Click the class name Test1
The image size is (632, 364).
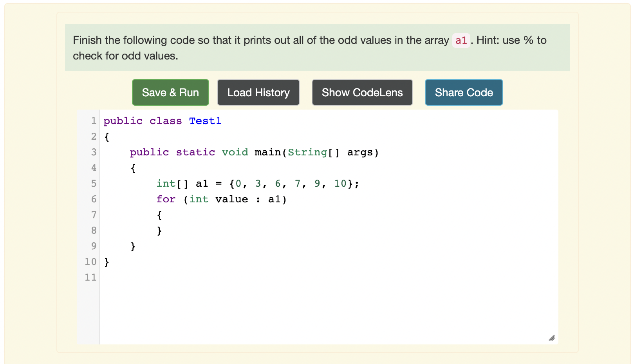[x=205, y=121]
